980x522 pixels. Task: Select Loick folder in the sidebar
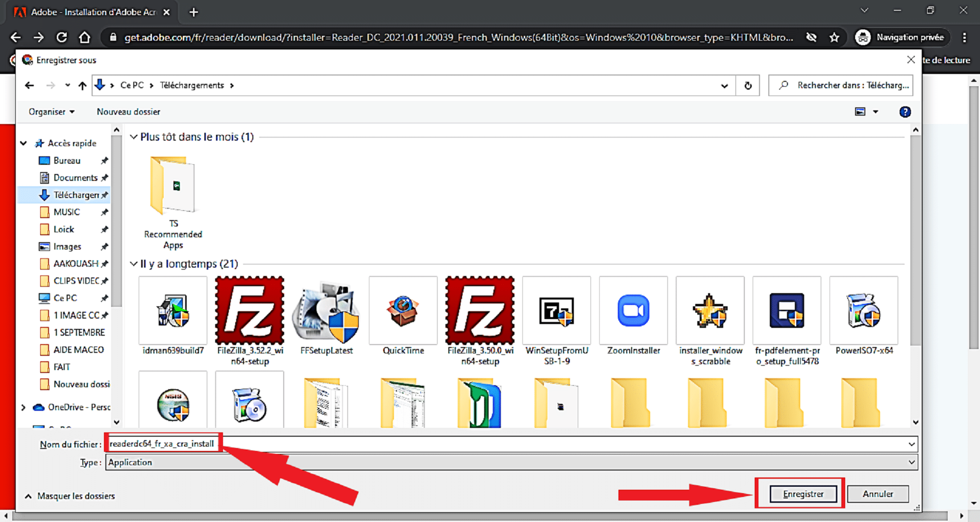(x=64, y=229)
